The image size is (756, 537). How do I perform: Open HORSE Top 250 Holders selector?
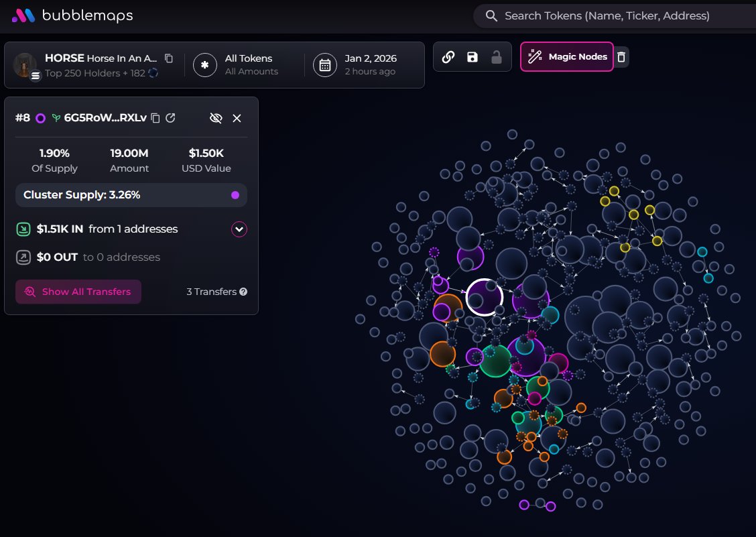point(94,65)
